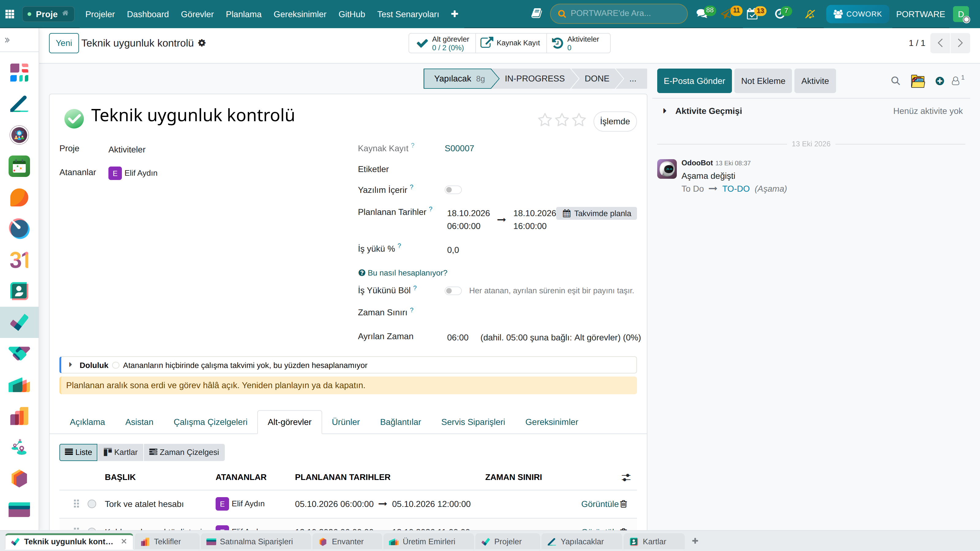Open the Calendar app in sidebar

19,166
